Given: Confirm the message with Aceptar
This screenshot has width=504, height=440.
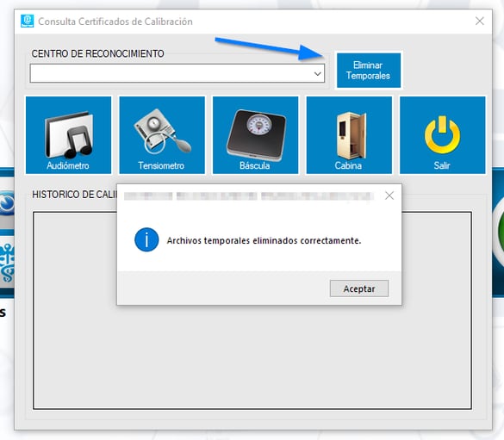Looking at the screenshot, I should (359, 288).
